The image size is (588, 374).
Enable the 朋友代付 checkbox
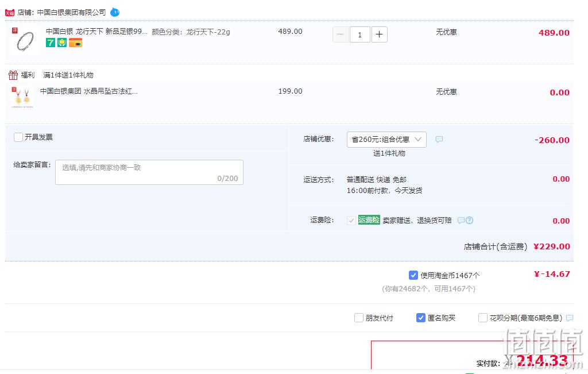pyautogui.click(x=358, y=318)
